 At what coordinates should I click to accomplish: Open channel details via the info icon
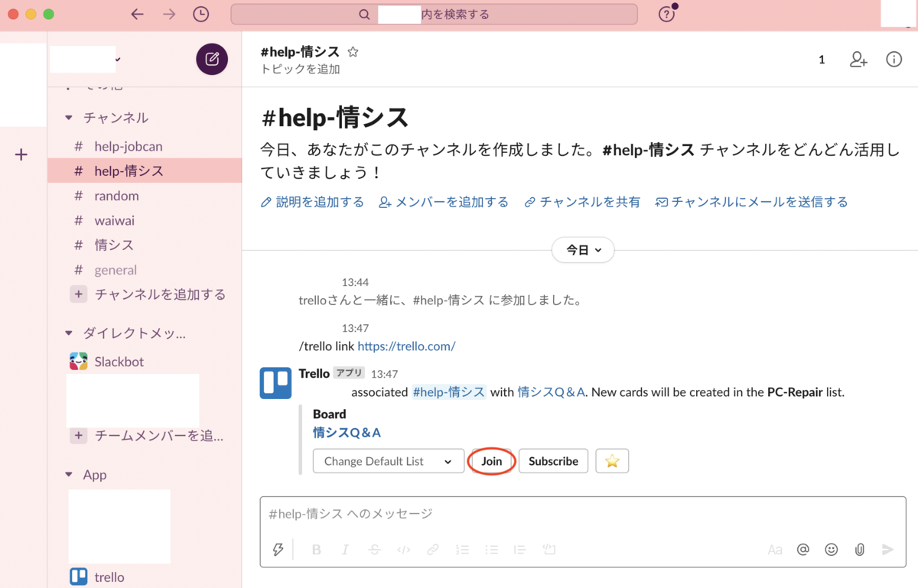tap(894, 59)
